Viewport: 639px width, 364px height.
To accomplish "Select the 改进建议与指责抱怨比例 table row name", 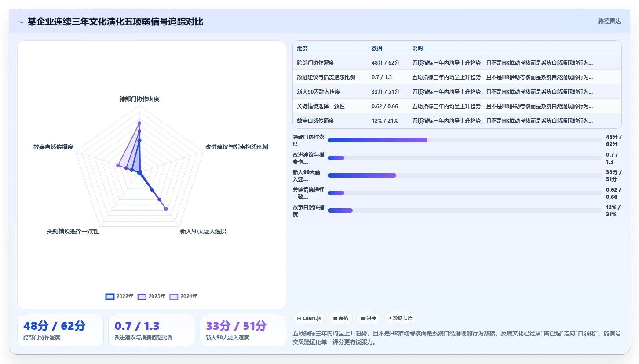I will pos(326,77).
